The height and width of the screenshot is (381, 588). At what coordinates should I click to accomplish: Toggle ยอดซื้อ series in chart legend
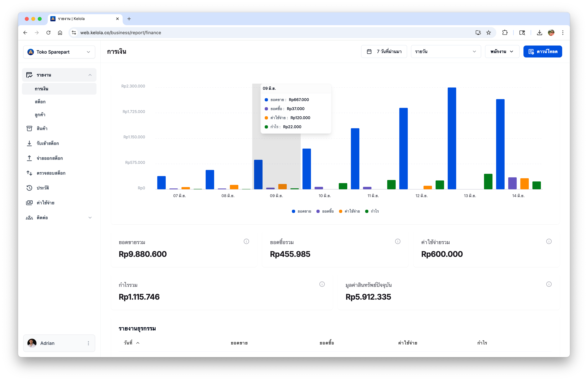point(325,211)
